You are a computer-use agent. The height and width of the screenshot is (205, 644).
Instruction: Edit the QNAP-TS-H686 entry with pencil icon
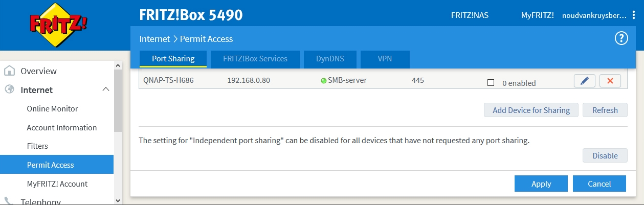tap(585, 81)
